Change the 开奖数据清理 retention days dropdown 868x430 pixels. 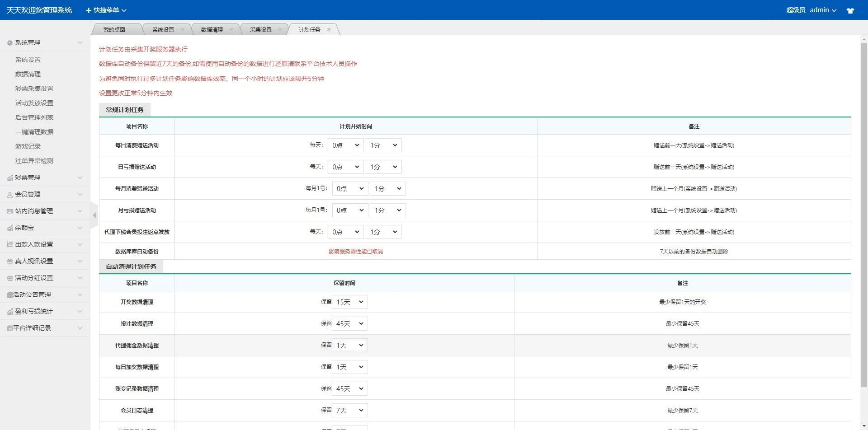349,302
